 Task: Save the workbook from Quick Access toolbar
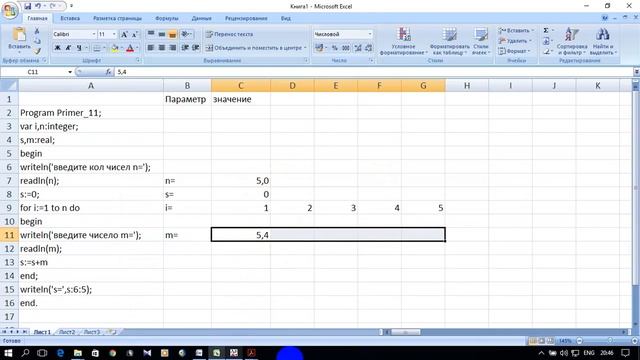coord(27,6)
